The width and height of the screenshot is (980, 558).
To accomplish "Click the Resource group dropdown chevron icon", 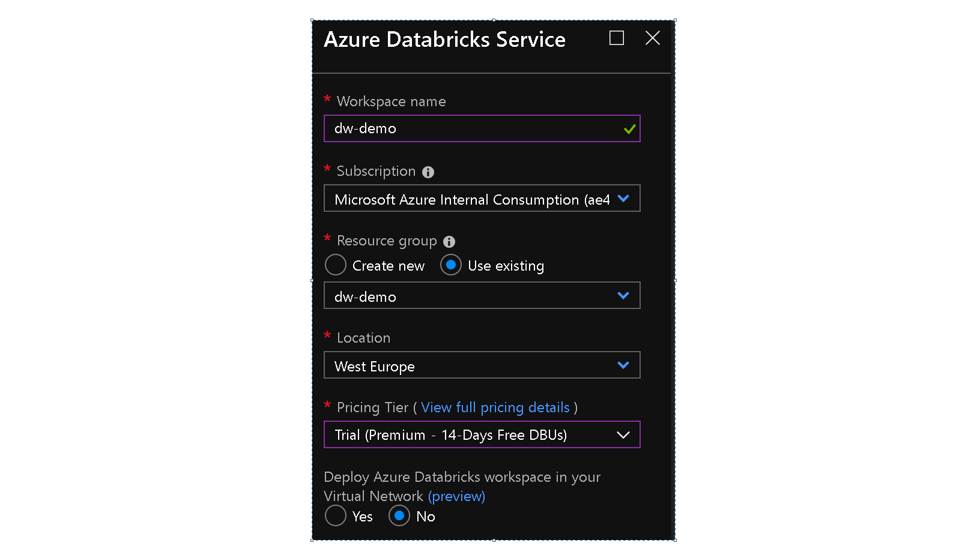I will tap(624, 295).
